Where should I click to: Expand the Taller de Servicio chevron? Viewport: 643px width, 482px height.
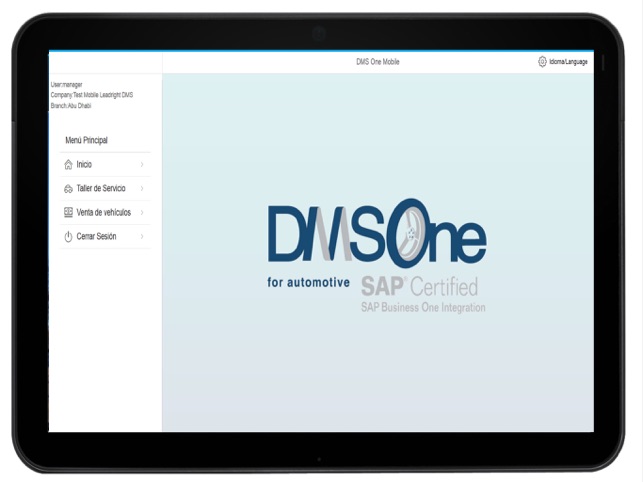142,189
